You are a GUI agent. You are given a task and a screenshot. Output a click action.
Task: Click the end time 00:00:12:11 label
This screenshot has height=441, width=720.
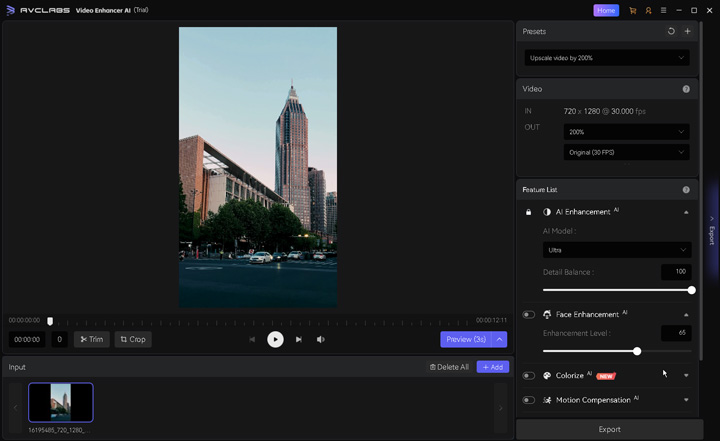click(491, 320)
